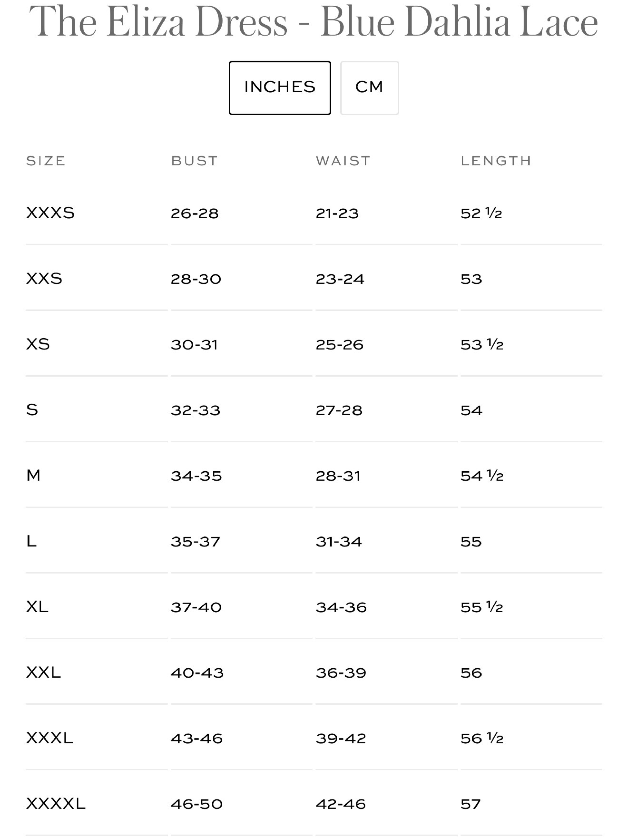Select the XXL size label
The height and width of the screenshot is (840, 628).
click(43, 672)
